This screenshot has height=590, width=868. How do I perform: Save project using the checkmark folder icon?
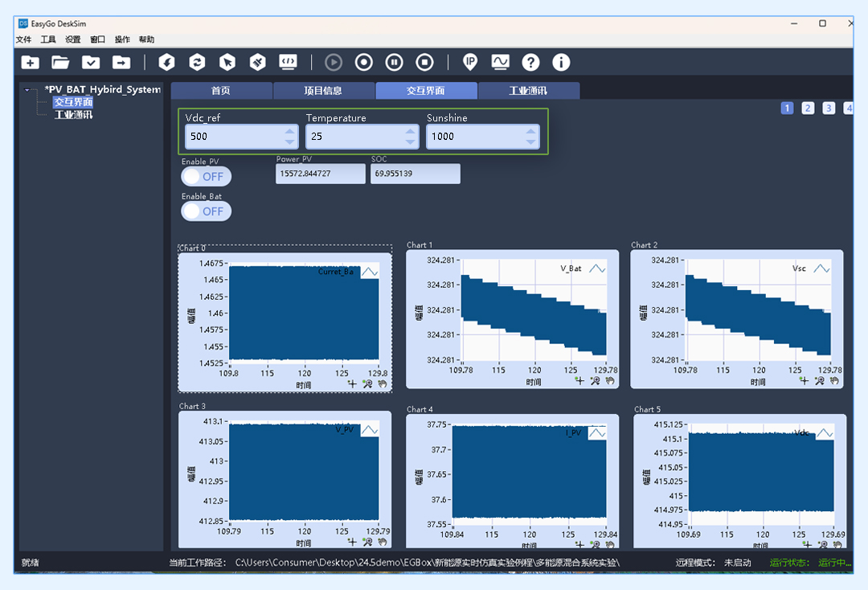tap(91, 63)
